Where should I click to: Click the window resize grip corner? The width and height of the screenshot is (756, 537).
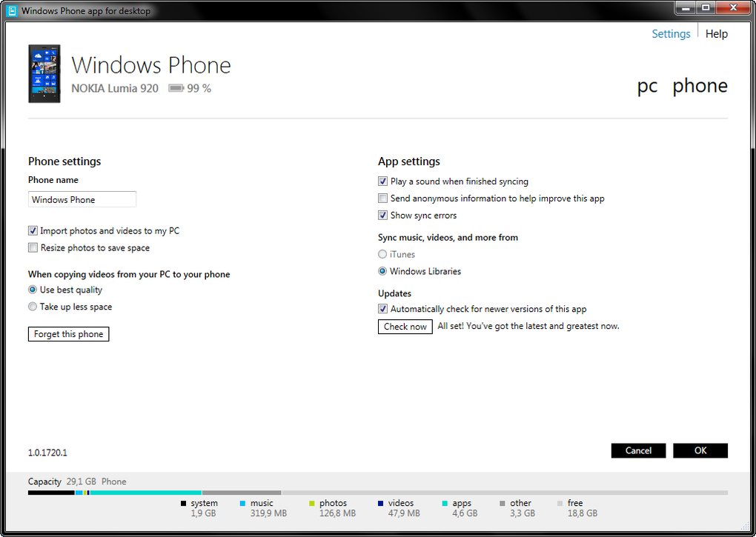(x=745, y=526)
